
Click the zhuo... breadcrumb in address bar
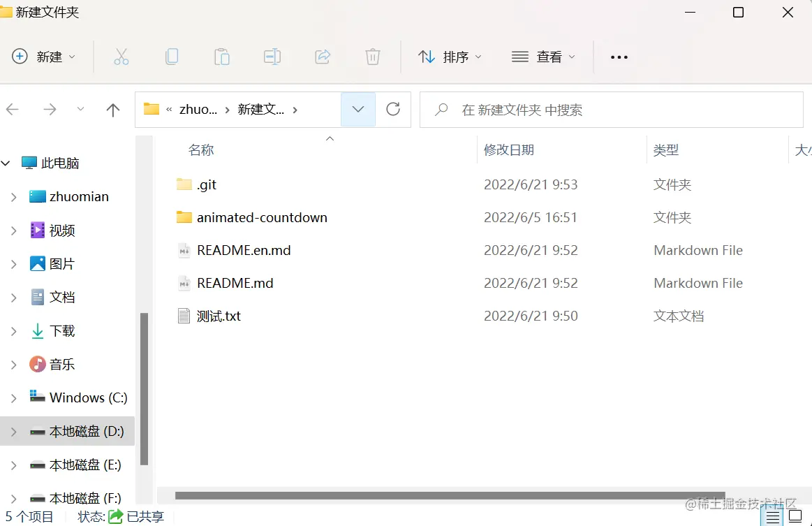[198, 109]
